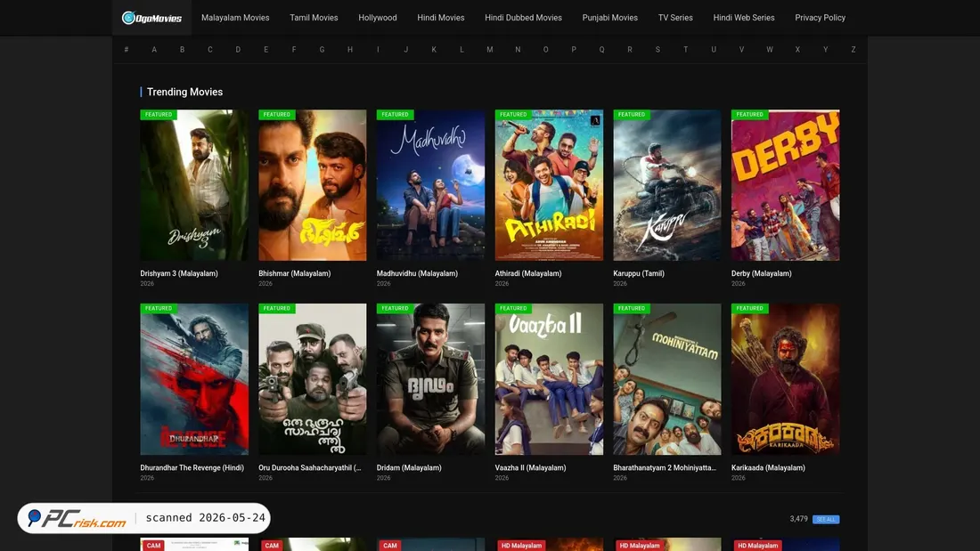Open the Karuppu poster thumbnail
The height and width of the screenshot is (551, 980).
[667, 185]
